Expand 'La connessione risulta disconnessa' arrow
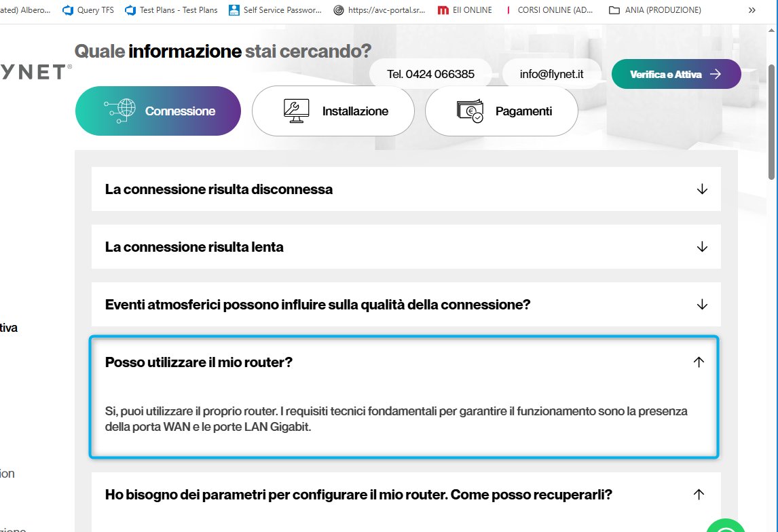Viewport: 778px width, 532px height. pos(701,189)
